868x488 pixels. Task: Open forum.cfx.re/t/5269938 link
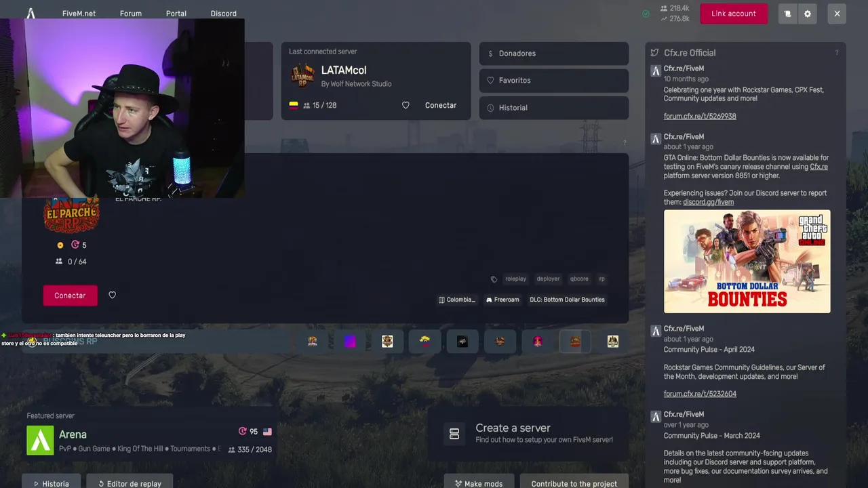coord(700,117)
